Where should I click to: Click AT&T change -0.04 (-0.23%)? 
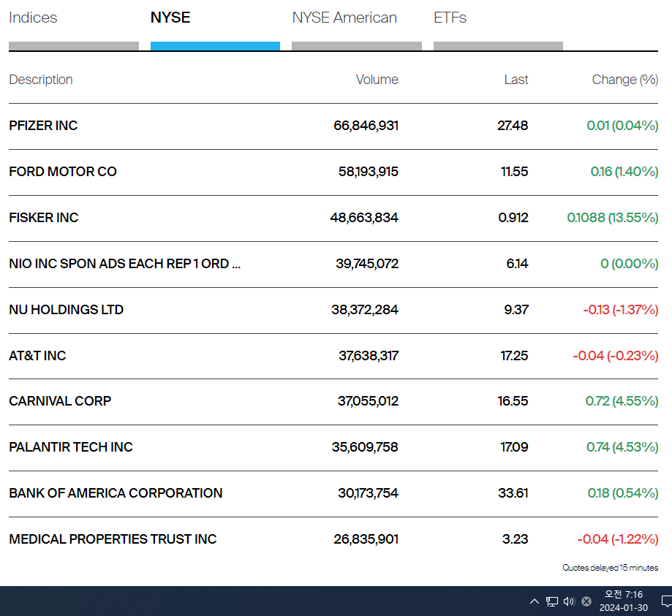coord(616,356)
